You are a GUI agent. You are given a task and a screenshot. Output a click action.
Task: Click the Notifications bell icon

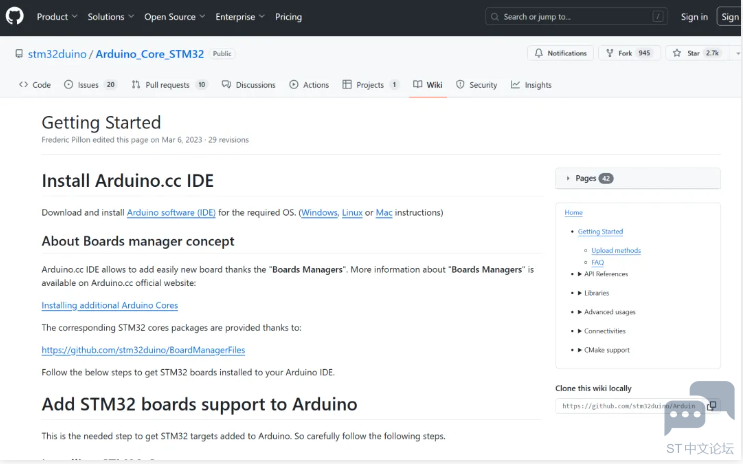[539, 53]
